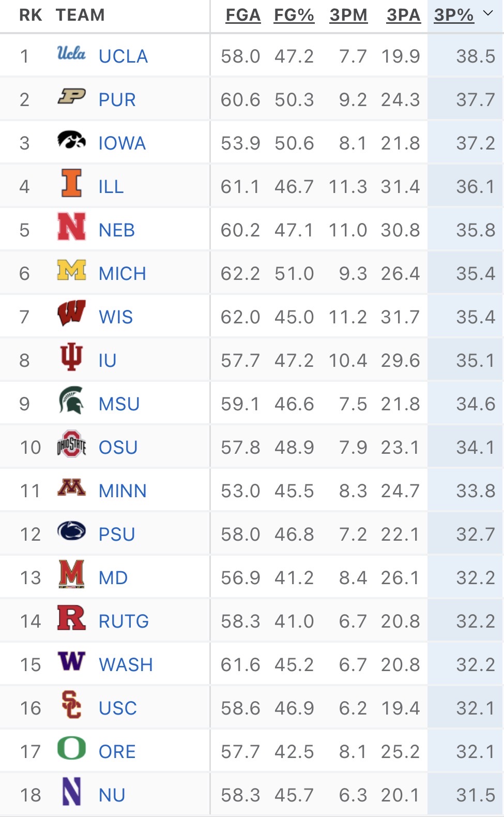This screenshot has width=504, height=817.
Task: Click Northwestern's 31.5 three-point percentage cell
Action: pyautogui.click(x=475, y=795)
